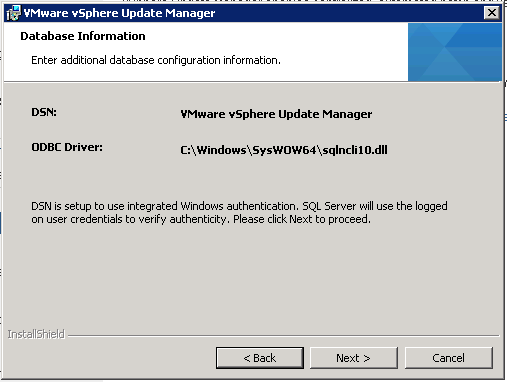Click the ODBC Driver: field label
The height and width of the screenshot is (382, 507).
(67, 147)
